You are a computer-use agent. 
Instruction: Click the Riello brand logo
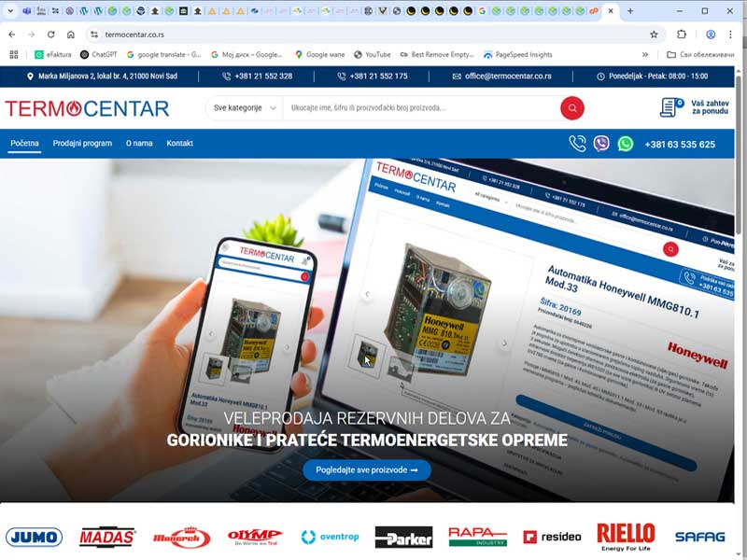(626, 536)
